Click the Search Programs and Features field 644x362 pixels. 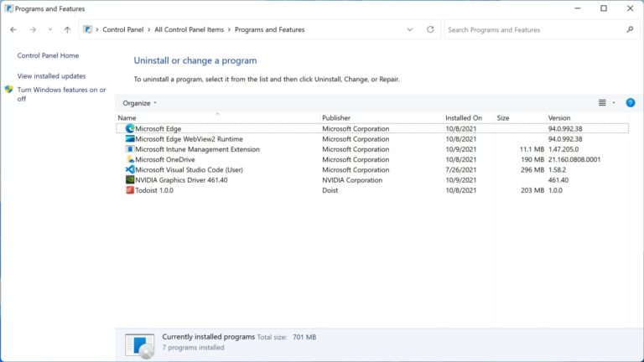[534, 29]
